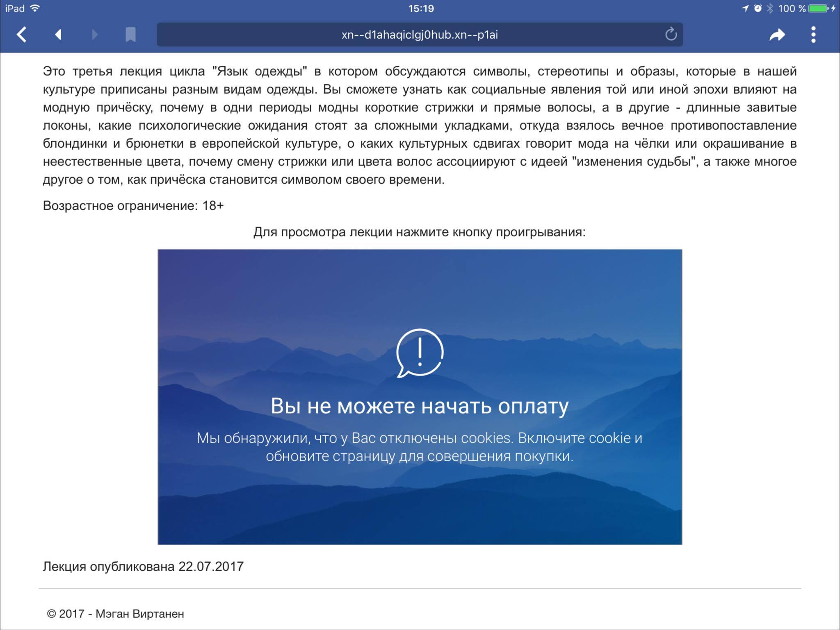
Task: Tap the 15:19 clock in status bar
Action: pyautogui.click(x=421, y=9)
